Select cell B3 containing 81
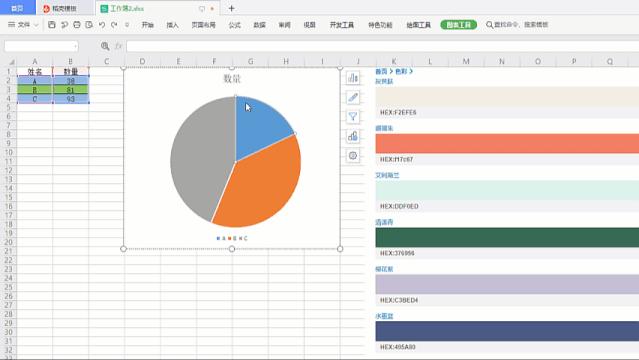639x360 pixels. [71, 89]
